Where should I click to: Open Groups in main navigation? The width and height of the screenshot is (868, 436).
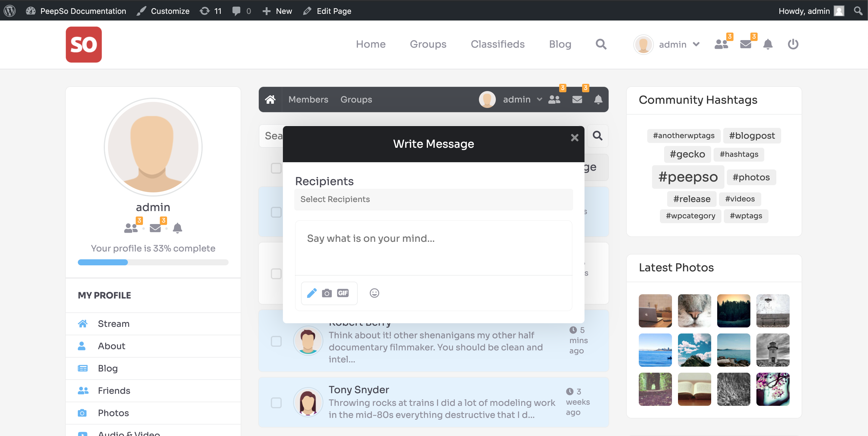[428, 44]
